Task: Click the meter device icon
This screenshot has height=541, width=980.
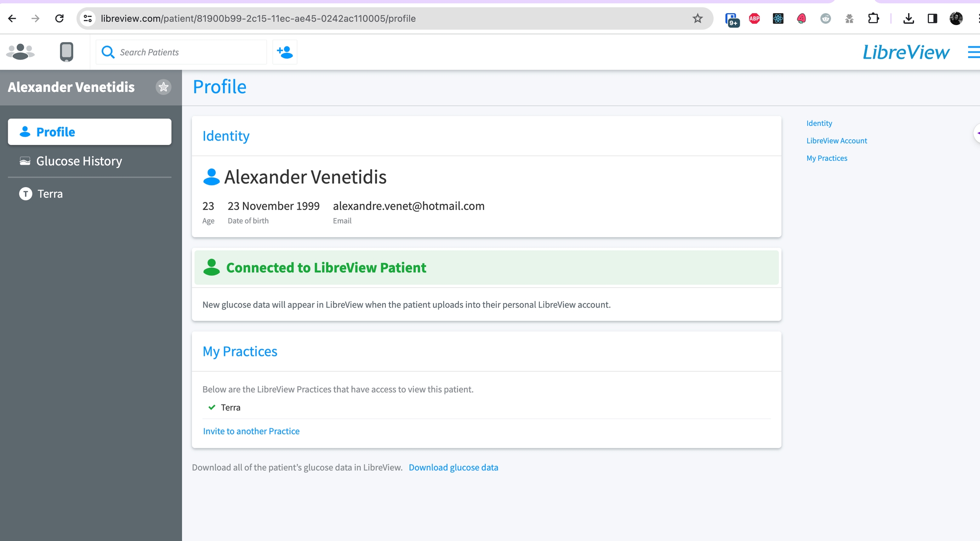Action: [x=66, y=52]
